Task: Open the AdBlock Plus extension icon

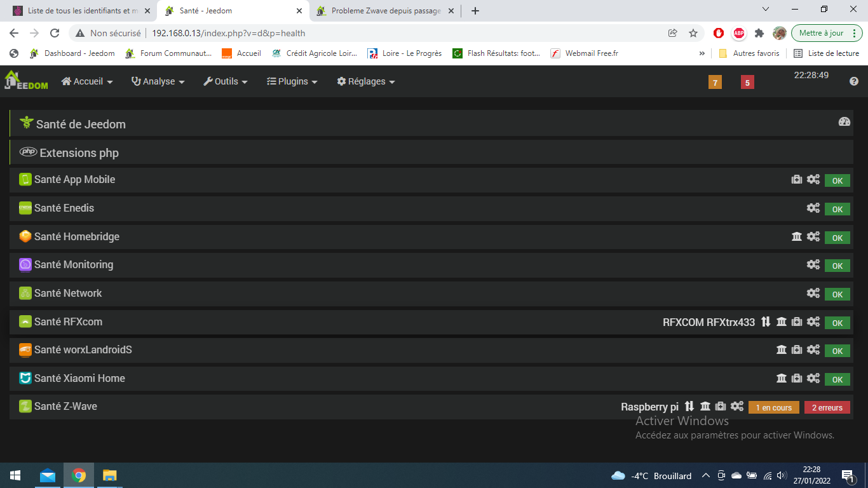Action: pos(738,33)
